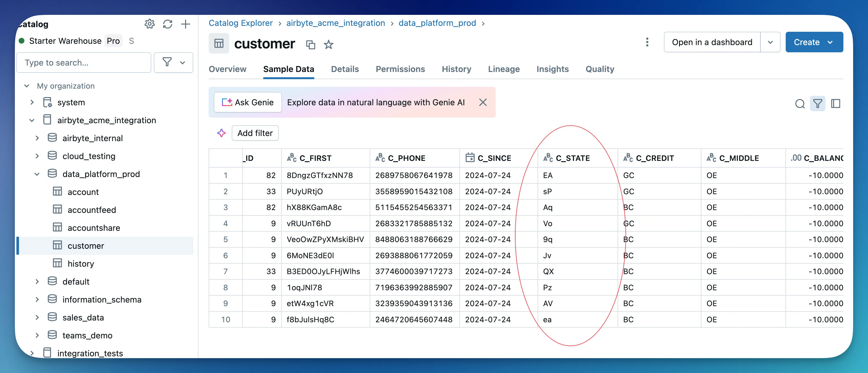
Task: Click the Type to search field
Action: [x=84, y=63]
